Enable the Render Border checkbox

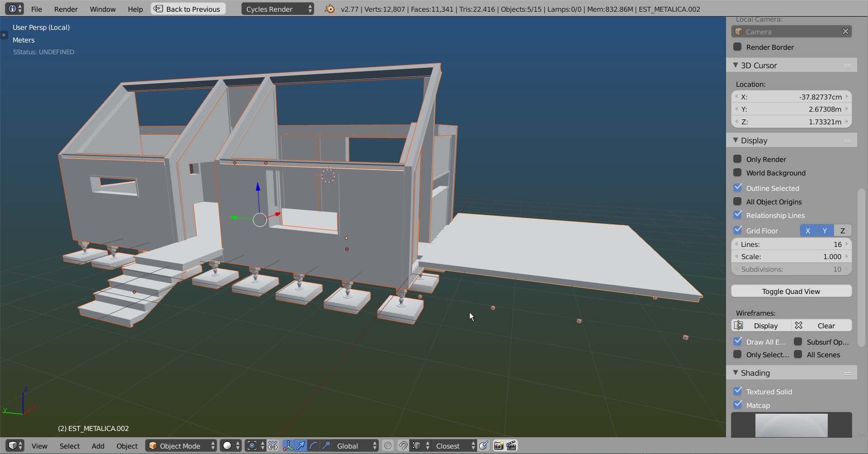coord(737,47)
